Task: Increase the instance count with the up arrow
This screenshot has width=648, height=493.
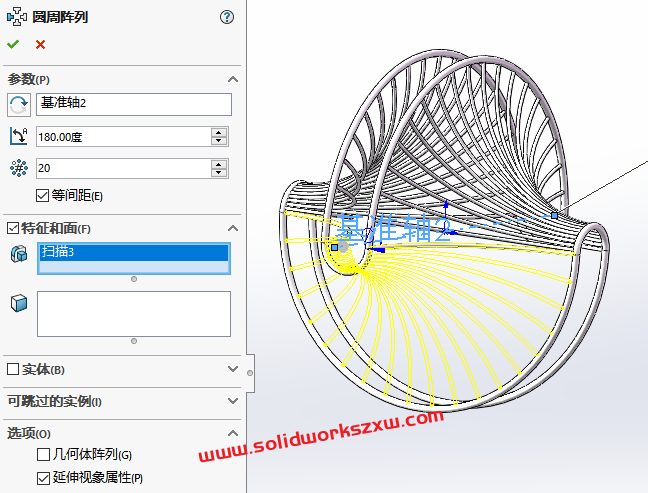Action: (x=219, y=164)
